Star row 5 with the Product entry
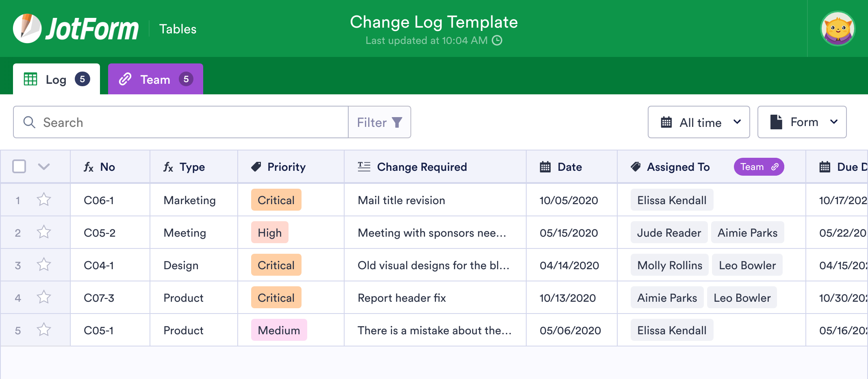The height and width of the screenshot is (379, 868). point(43,330)
